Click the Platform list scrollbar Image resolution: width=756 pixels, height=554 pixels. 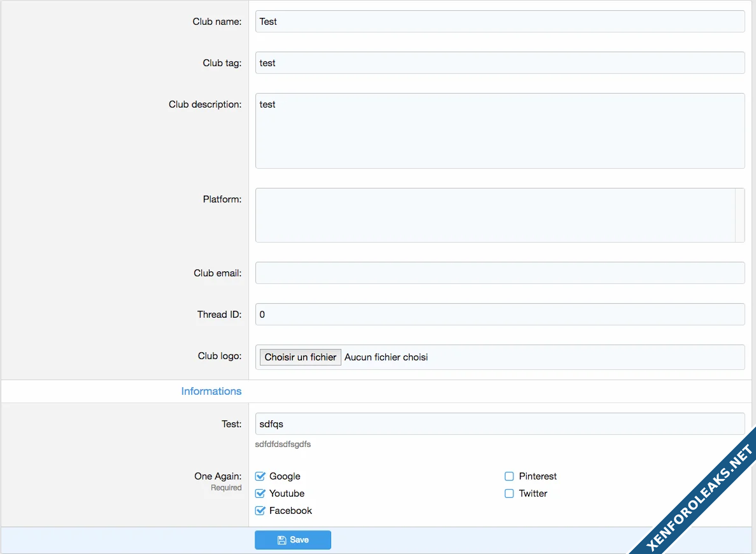(x=739, y=215)
